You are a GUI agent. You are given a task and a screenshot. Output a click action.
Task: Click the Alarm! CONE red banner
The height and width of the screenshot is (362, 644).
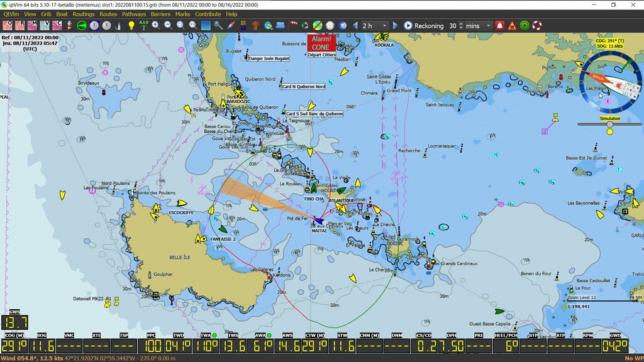(321, 43)
